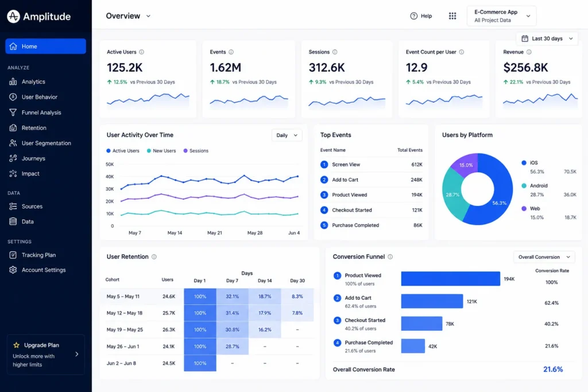Toggle the Sessions legend series
This screenshot has width=588, height=392.
pyautogui.click(x=196, y=150)
